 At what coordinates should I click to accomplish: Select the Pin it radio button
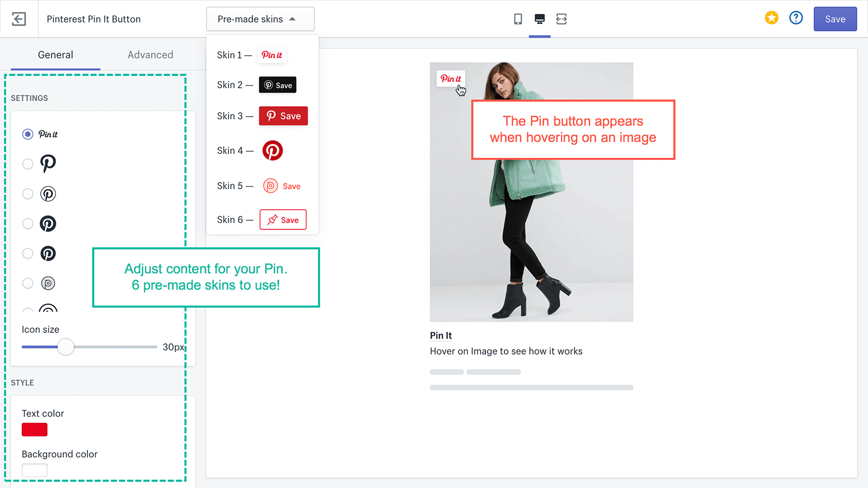(28, 134)
